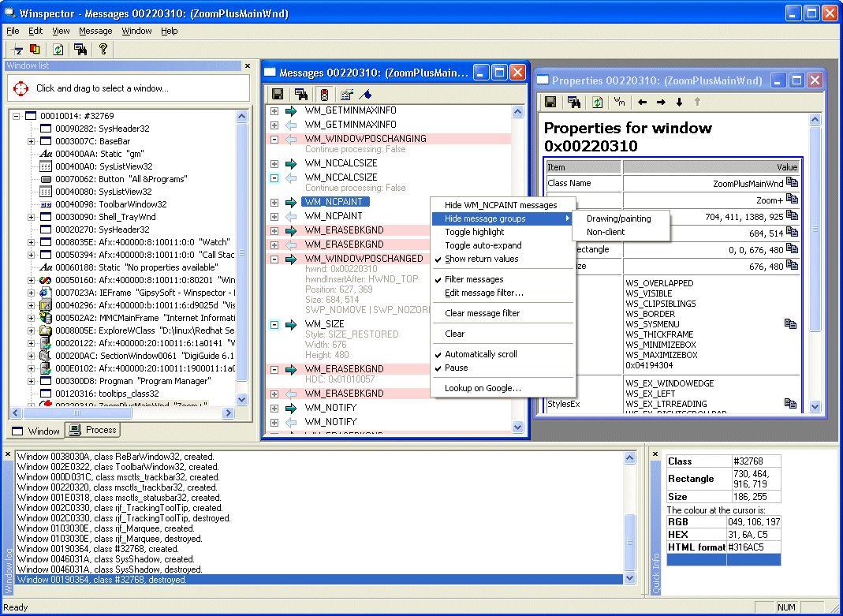Collapse the WM_WINDOWPOSCHANGING message details
This screenshot has width=843, height=616.
(274, 139)
